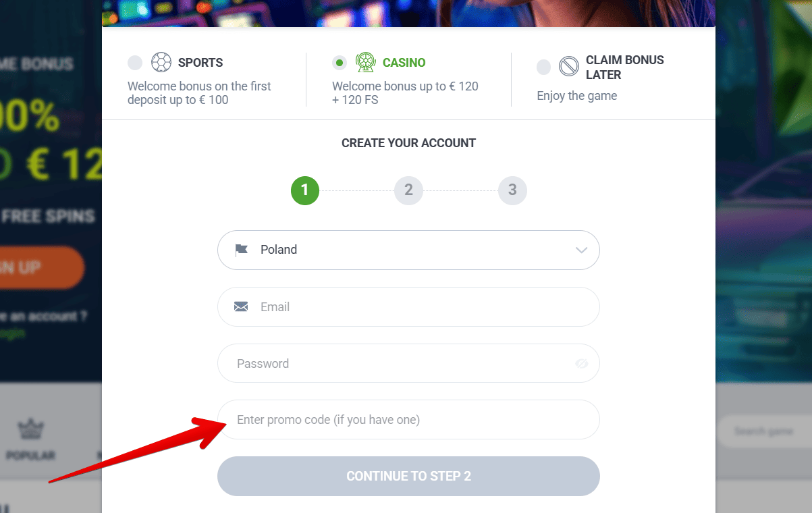Select the Casino bonus radio button
812x513 pixels.
point(339,62)
